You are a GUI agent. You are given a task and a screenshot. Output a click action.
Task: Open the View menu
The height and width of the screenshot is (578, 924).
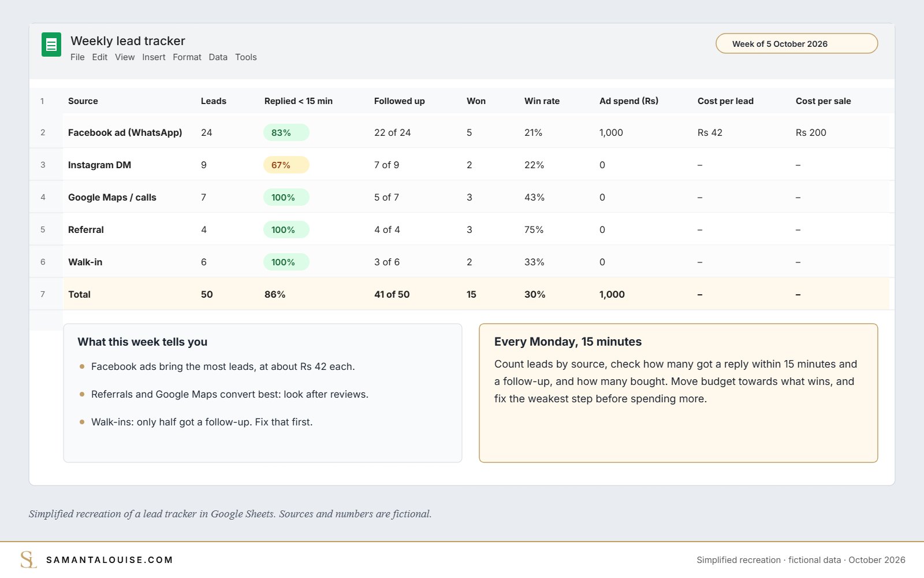[125, 57]
